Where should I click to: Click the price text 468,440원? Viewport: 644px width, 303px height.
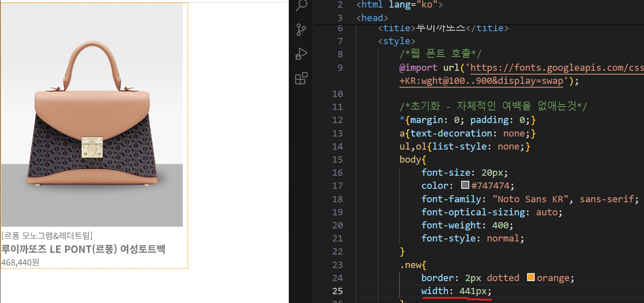coord(20,263)
